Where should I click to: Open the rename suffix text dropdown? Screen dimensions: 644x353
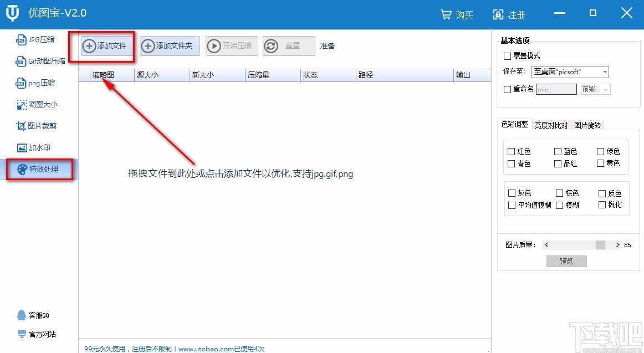[x=556, y=89]
